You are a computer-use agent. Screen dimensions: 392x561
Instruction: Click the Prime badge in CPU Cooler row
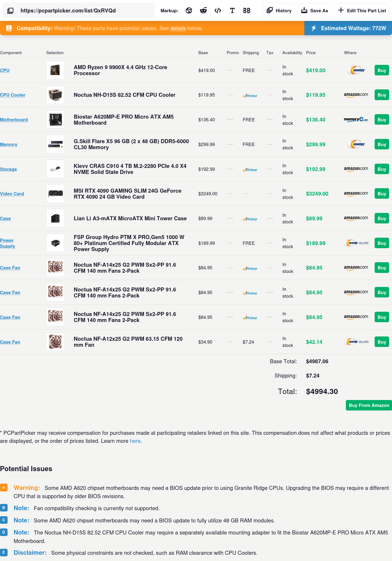coord(250,95)
